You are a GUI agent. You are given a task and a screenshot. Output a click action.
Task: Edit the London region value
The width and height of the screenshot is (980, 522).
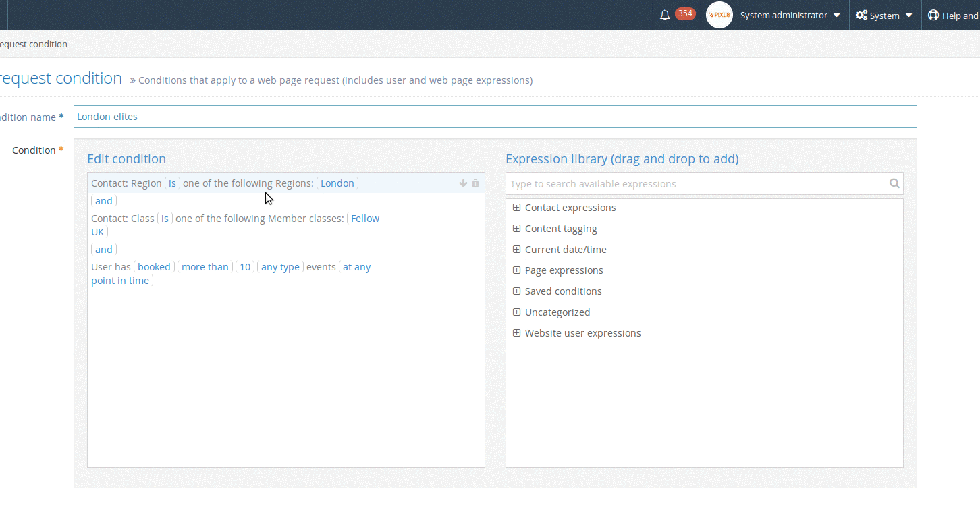337,183
